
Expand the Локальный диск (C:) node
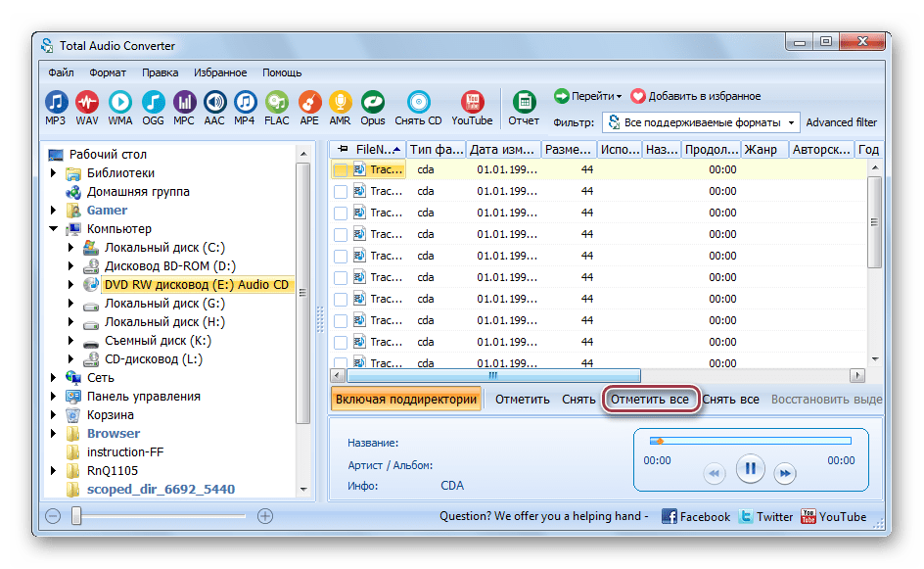(x=71, y=248)
